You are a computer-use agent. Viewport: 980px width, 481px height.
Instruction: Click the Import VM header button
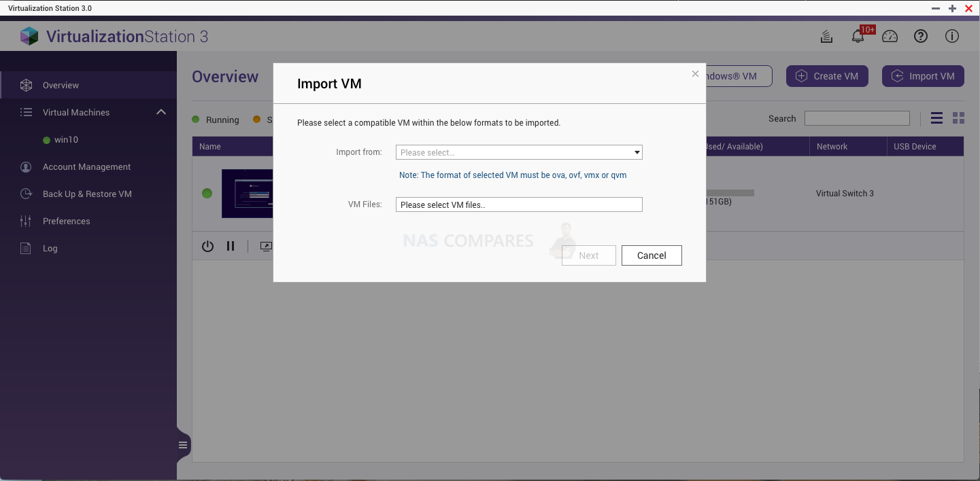[923, 76]
